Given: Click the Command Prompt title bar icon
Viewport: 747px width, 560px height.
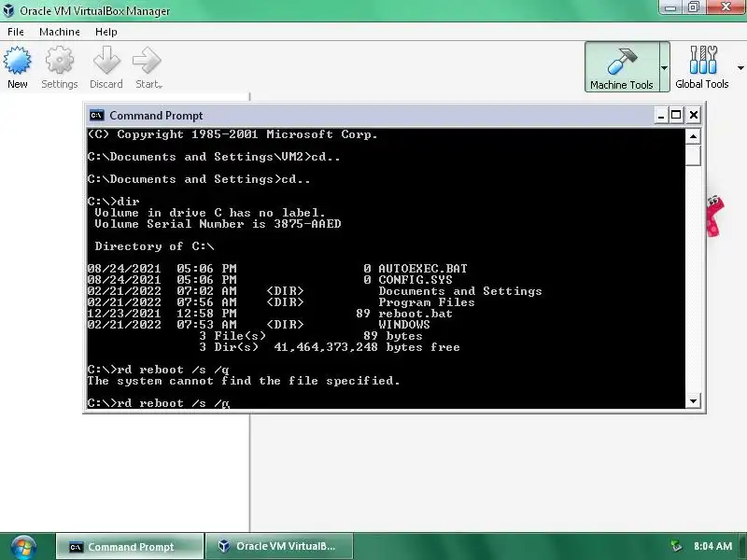Looking at the screenshot, I should [97, 115].
